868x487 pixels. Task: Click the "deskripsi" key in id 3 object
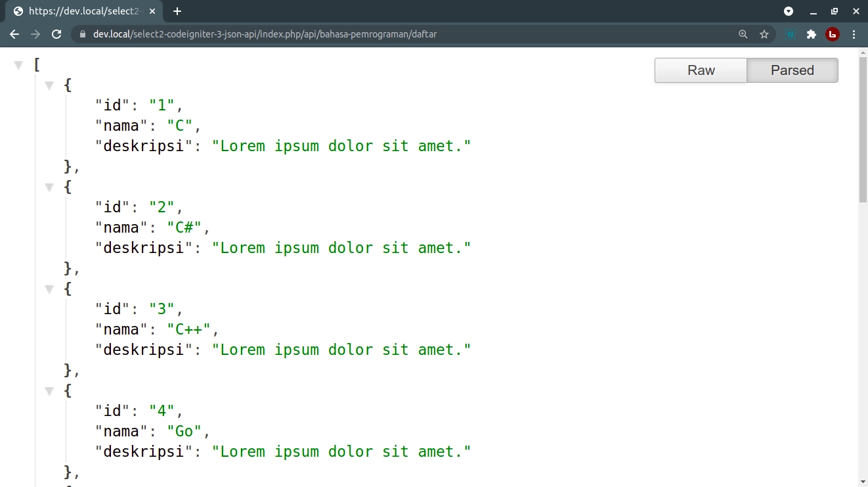144,350
